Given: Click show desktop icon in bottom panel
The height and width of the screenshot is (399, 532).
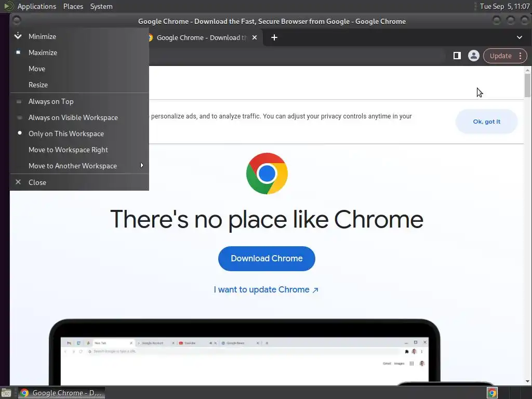Looking at the screenshot, I should pyautogui.click(x=6, y=393).
